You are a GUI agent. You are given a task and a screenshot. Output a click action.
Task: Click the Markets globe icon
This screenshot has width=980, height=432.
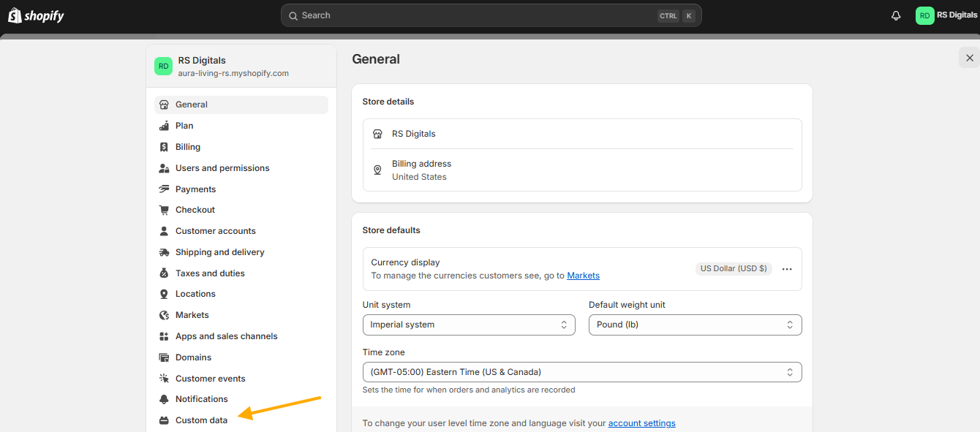[x=164, y=315]
